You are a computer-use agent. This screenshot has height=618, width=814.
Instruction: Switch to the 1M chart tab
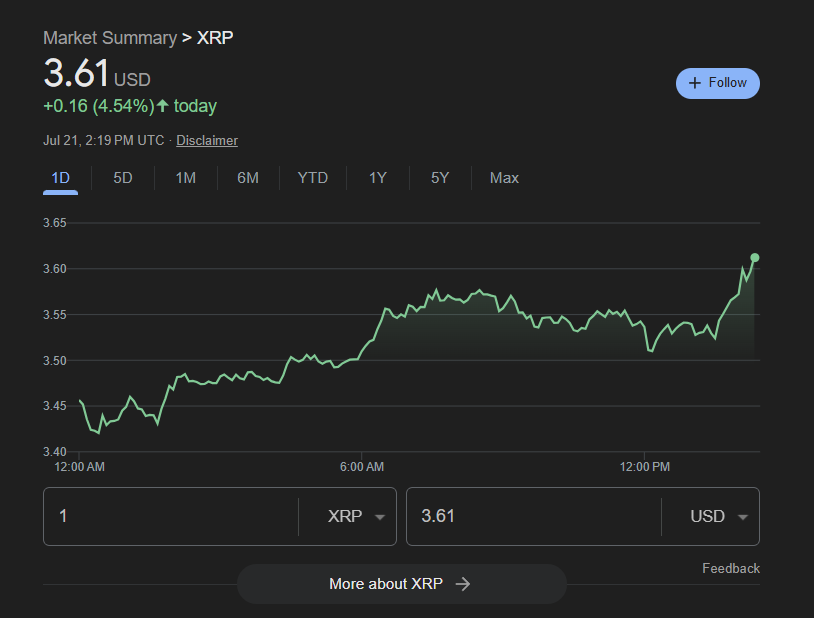pyautogui.click(x=185, y=178)
